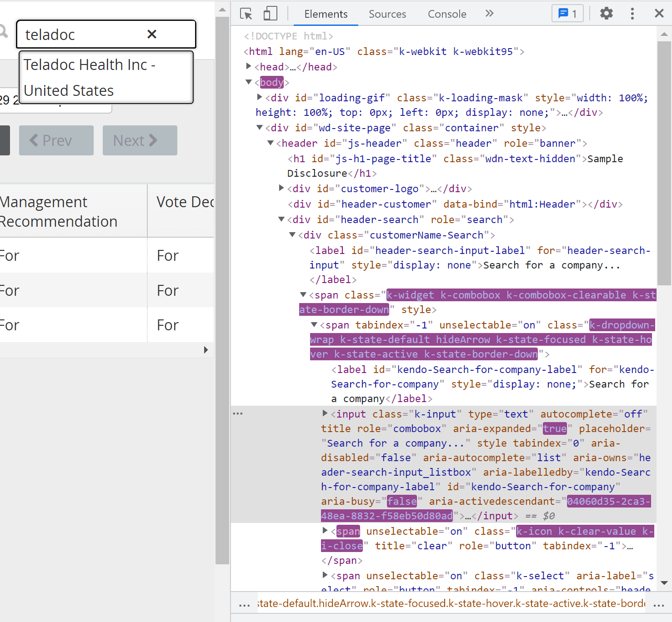Switch to the Sources tab
The image size is (672, 622).
387,14
